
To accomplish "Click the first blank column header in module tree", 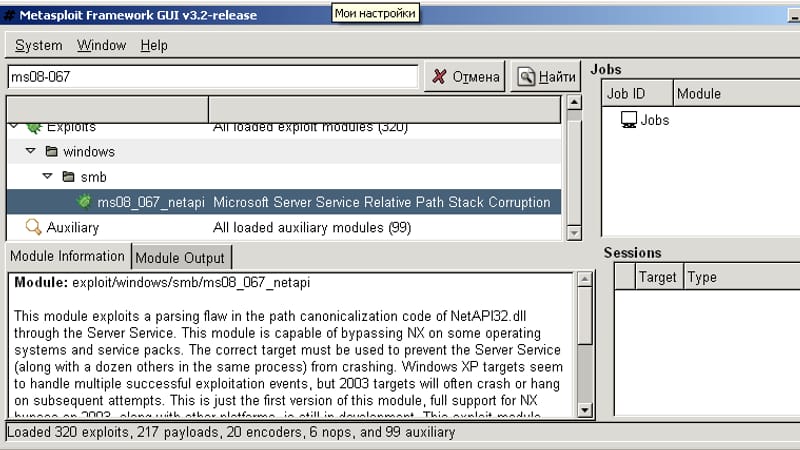I will coord(108,109).
